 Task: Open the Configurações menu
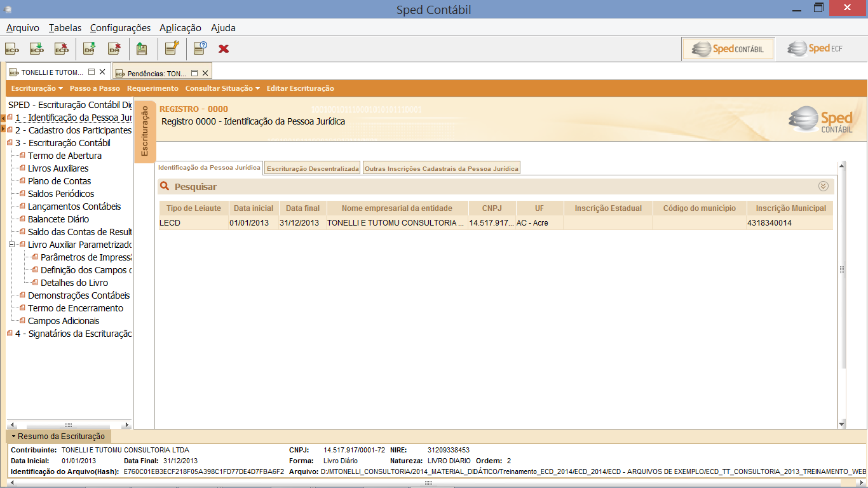pyautogui.click(x=120, y=28)
